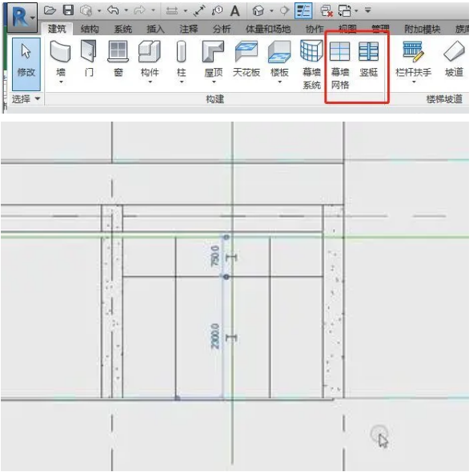Click the Synchronize with central icon
473x476 pixels.
pos(86,11)
